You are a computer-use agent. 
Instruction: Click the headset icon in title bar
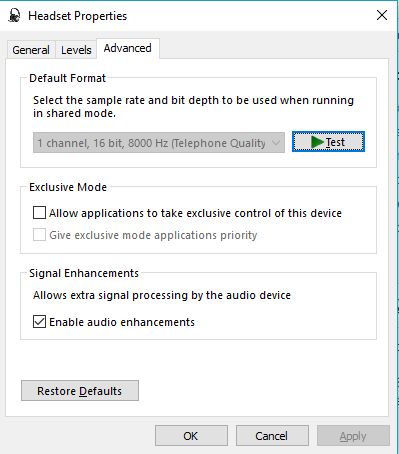[14, 15]
